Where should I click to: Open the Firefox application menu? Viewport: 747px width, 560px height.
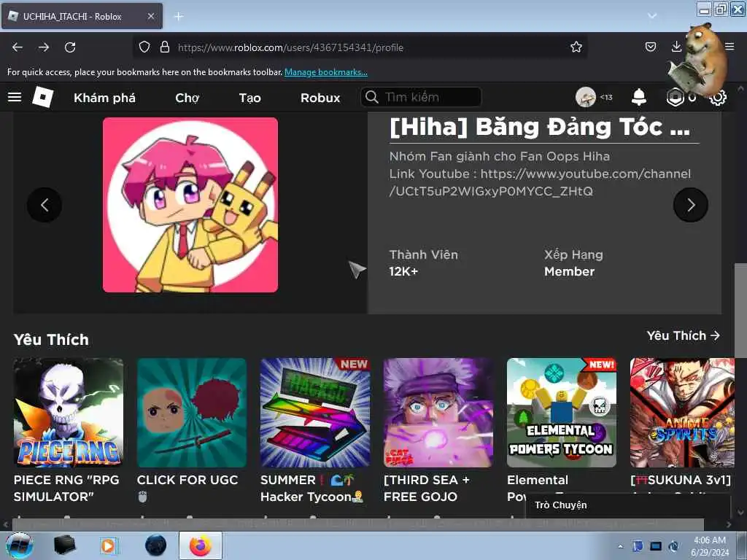pos(729,46)
